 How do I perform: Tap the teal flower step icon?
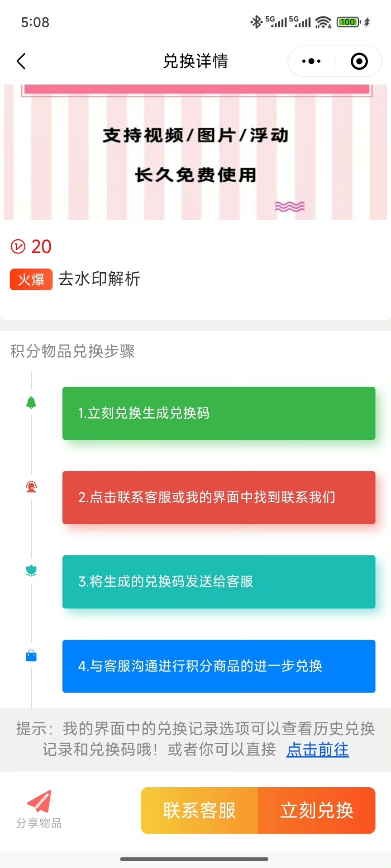pos(31,571)
